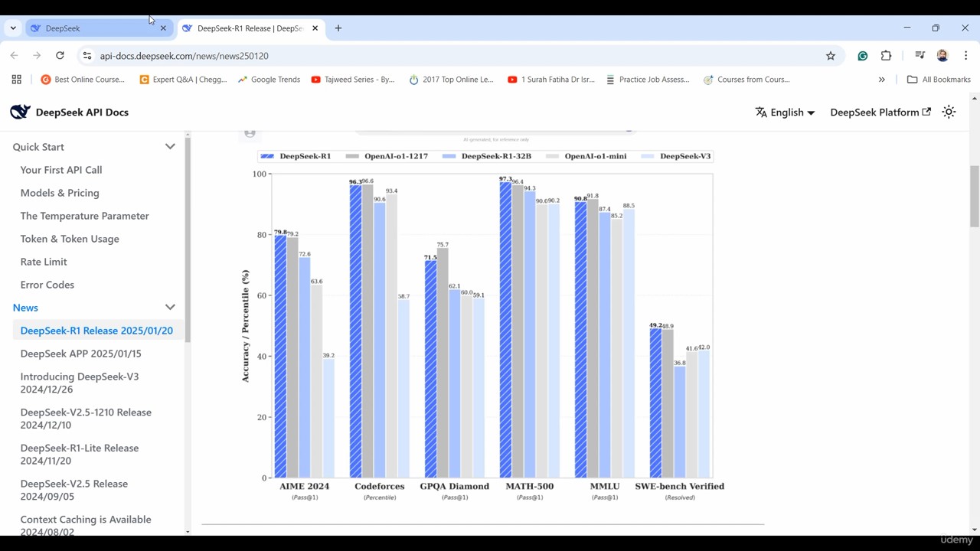This screenshot has width=980, height=551.
Task: Select DeepSeek-R1 Release 2025/01/20 item
Action: pos(96,331)
